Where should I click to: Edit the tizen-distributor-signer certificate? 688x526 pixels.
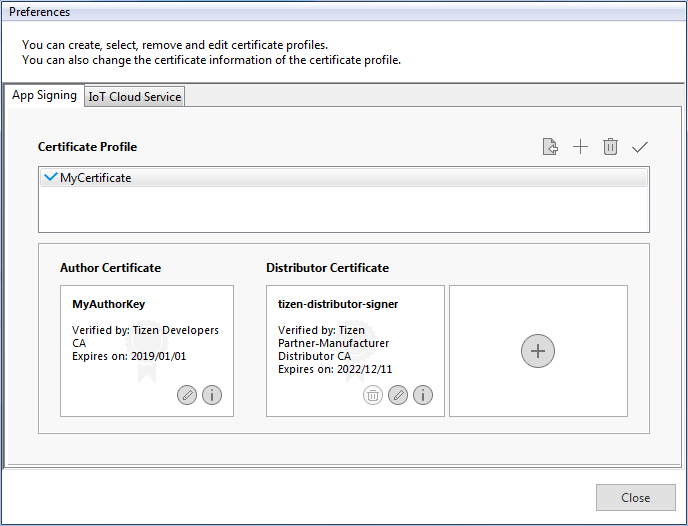tap(398, 395)
